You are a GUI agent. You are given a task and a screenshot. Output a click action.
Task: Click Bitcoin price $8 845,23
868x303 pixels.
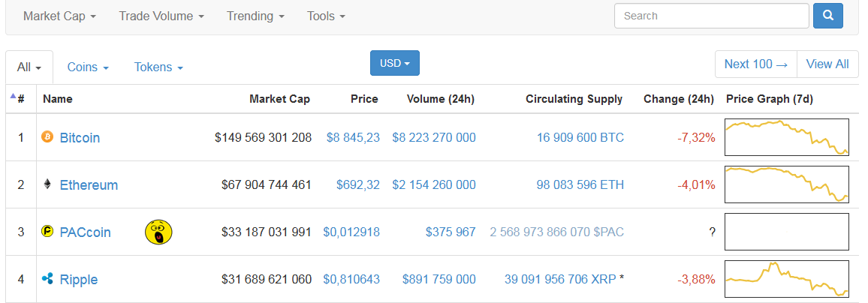coord(353,137)
